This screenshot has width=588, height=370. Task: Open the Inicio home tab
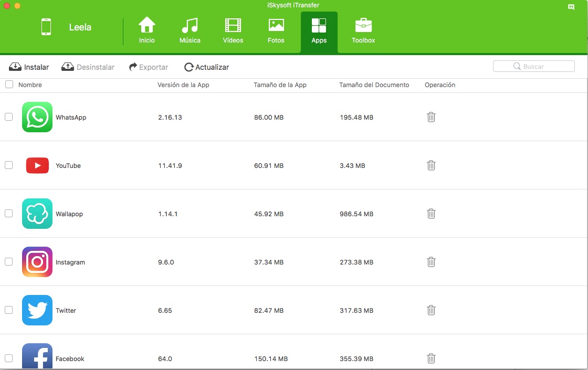click(146, 31)
